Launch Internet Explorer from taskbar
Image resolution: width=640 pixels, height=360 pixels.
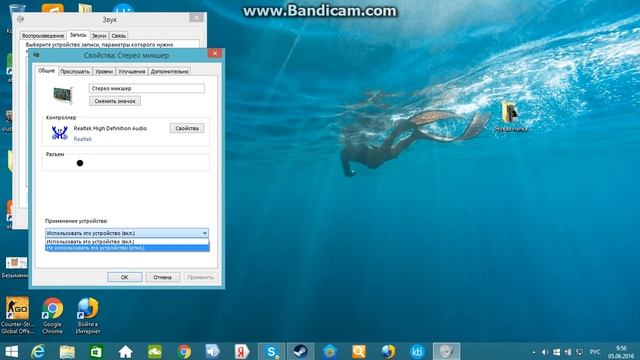pos(38,352)
